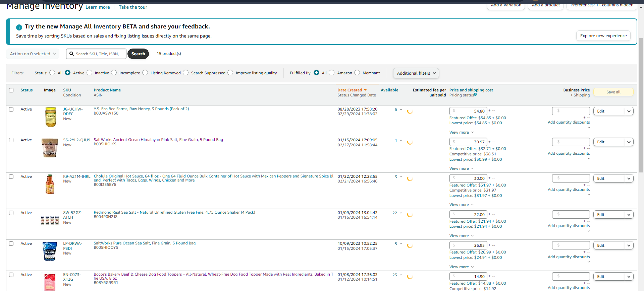Click Edit for the Bocce's Bakery listing
The height and width of the screenshot is (291, 644).
(x=609, y=277)
